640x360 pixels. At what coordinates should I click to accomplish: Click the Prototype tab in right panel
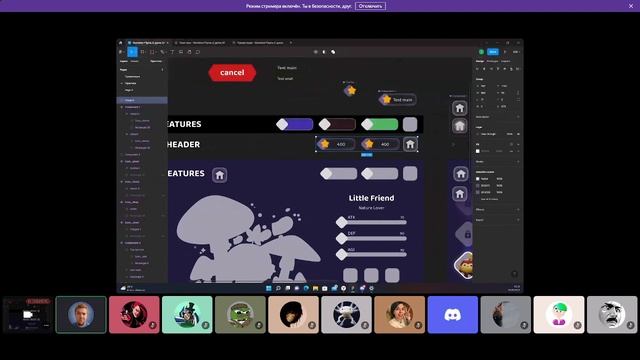[492, 61]
